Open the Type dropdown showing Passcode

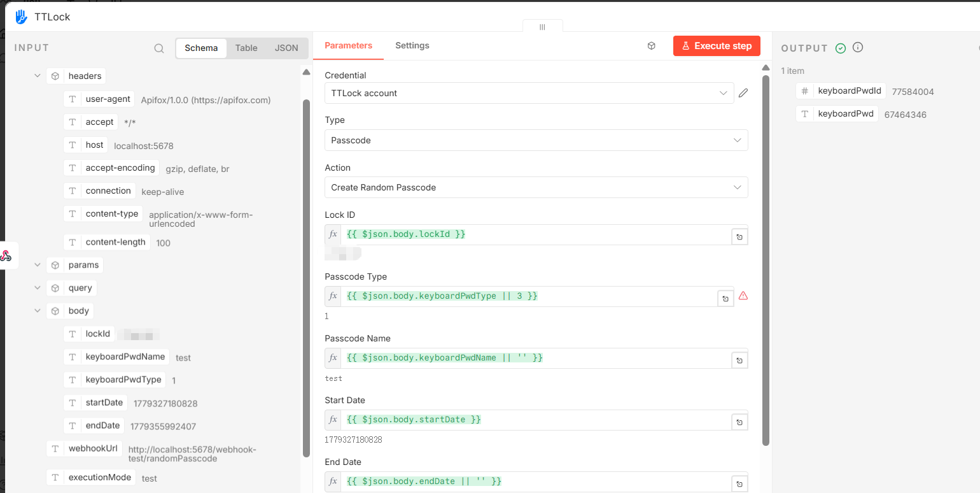[536, 140]
